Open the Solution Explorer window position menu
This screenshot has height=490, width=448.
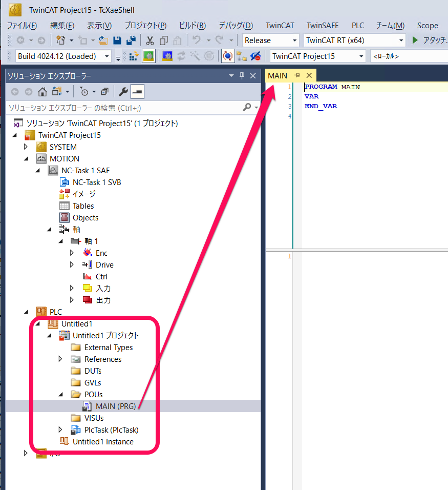[x=231, y=76]
